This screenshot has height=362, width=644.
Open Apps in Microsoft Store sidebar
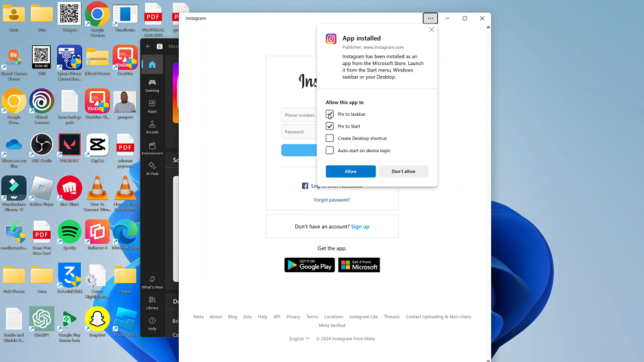(x=152, y=106)
